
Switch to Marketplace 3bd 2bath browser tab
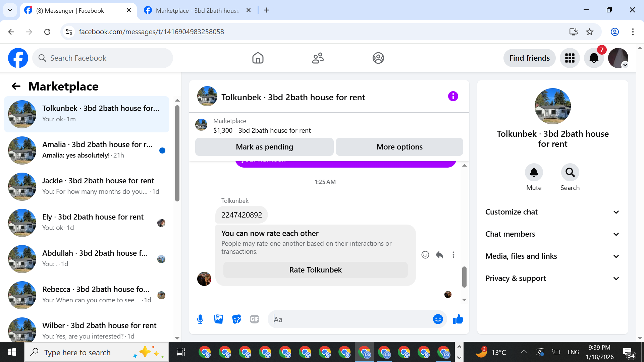click(198, 10)
